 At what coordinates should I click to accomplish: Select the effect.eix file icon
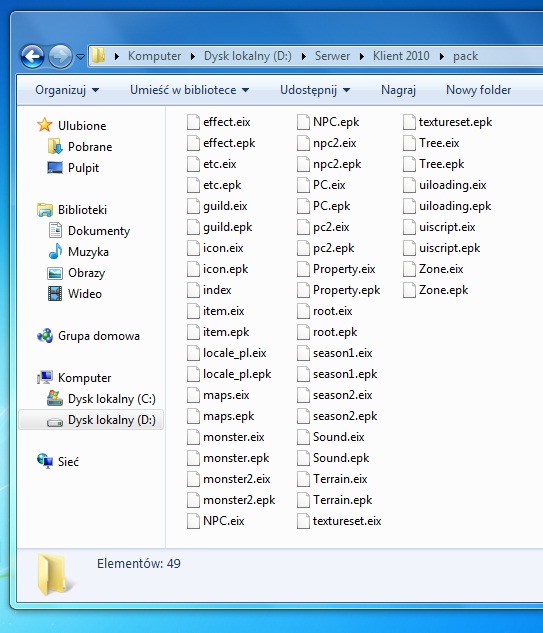point(193,122)
